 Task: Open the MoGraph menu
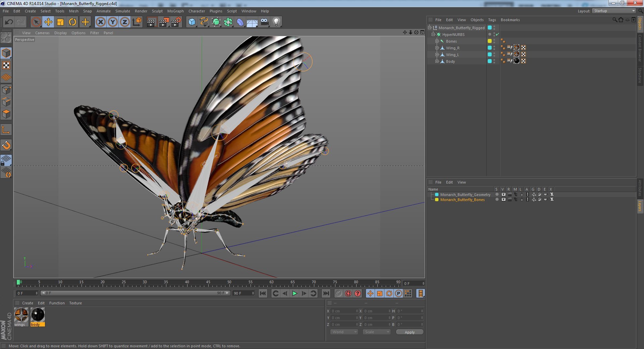click(175, 11)
